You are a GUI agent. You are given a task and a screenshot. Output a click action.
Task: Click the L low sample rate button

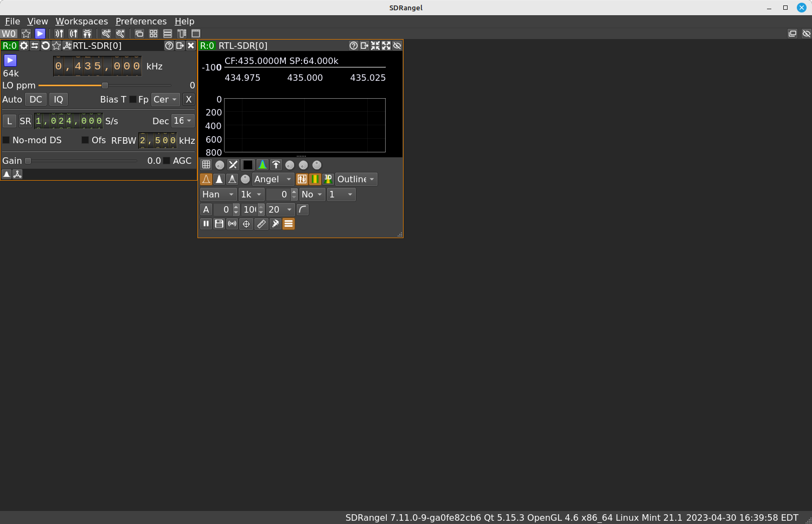[9, 121]
